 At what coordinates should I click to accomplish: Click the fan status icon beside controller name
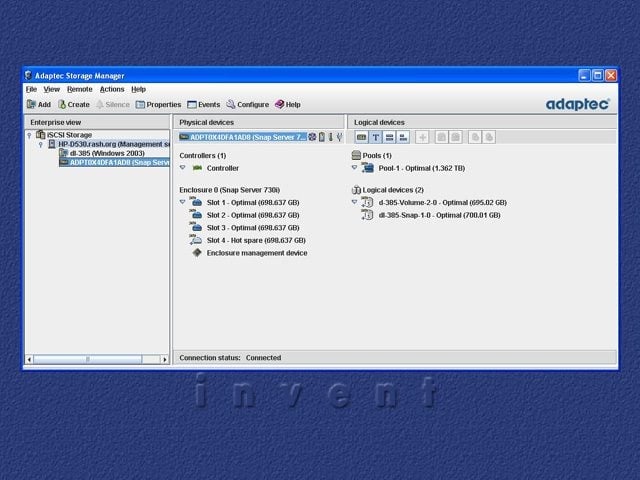tap(312, 137)
